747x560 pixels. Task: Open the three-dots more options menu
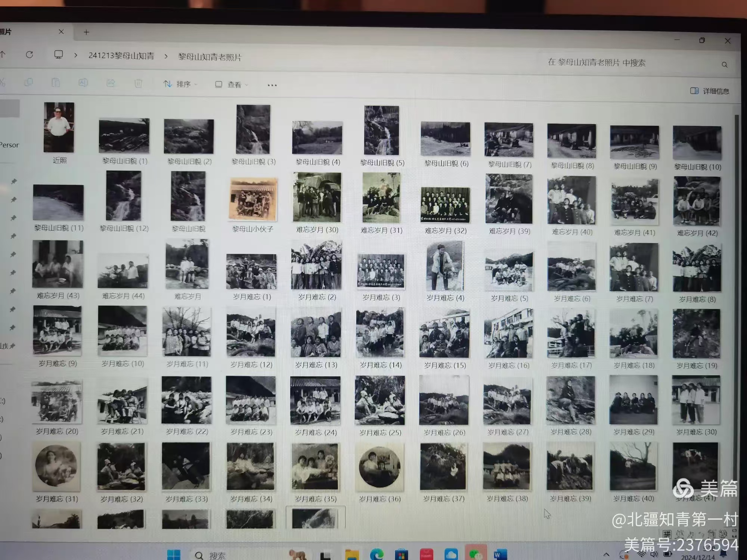(272, 85)
